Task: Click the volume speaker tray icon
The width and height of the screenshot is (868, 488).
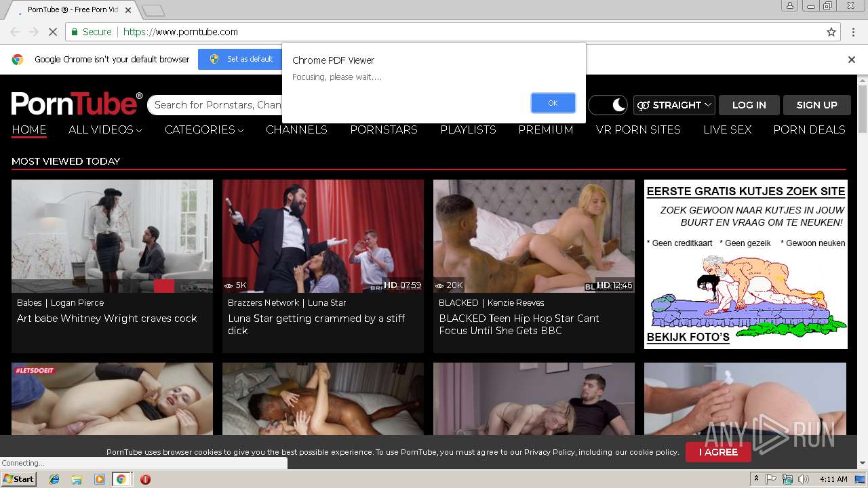Action: [x=804, y=479]
